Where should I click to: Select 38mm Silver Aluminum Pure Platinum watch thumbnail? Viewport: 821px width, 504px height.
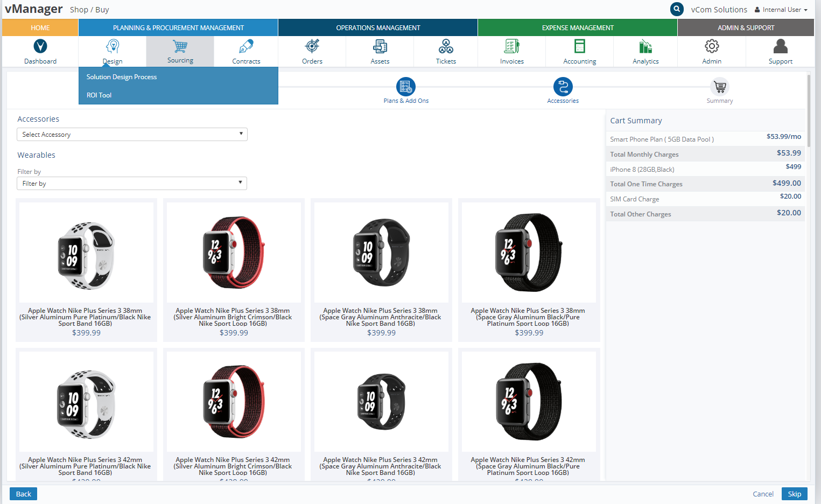coord(86,253)
